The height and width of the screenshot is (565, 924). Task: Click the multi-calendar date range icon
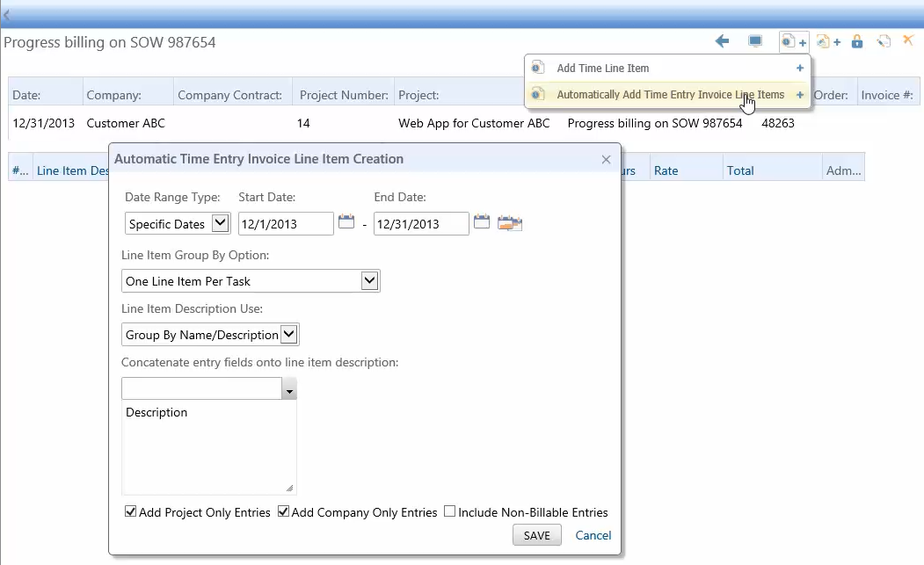pyautogui.click(x=509, y=223)
